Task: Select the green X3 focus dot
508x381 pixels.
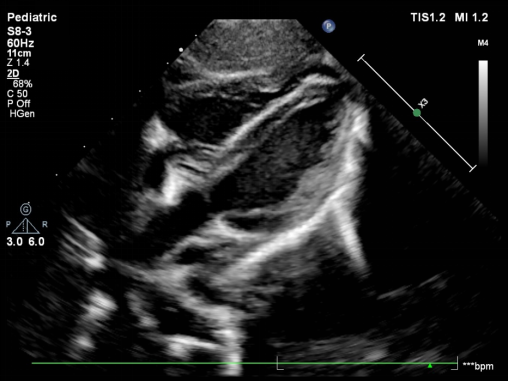Action: tap(417, 113)
